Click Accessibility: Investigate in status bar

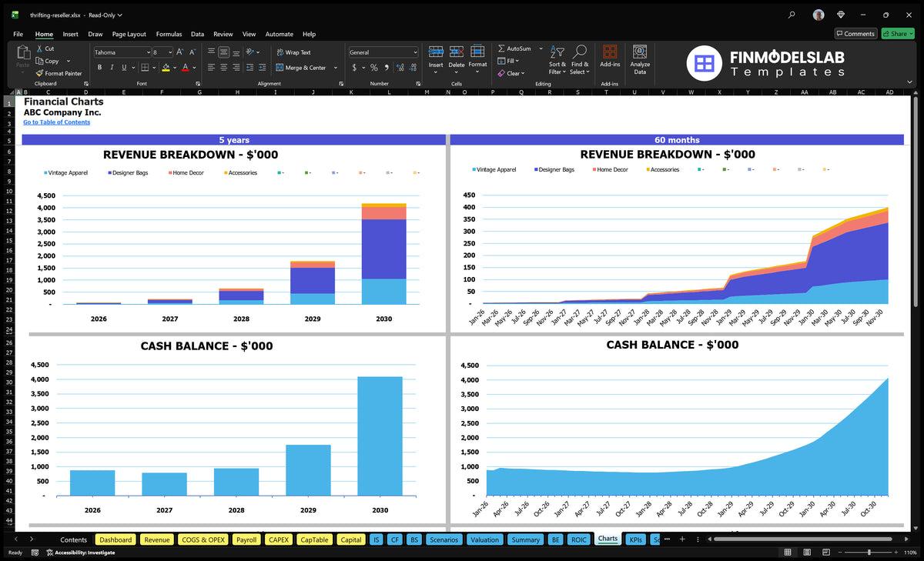point(80,553)
